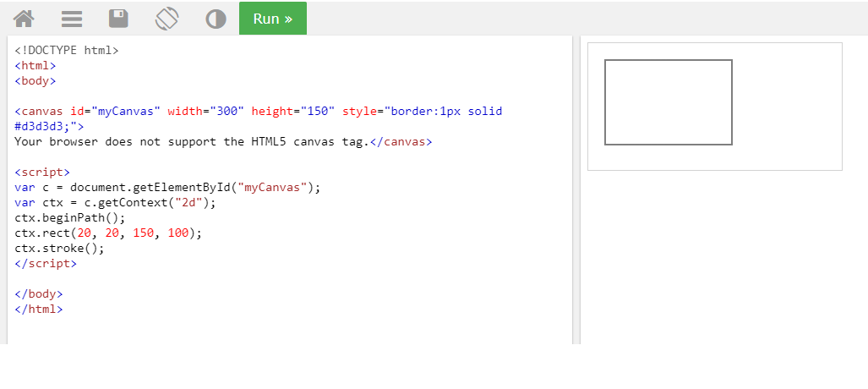Click the divider between code and result panes

[576, 189]
